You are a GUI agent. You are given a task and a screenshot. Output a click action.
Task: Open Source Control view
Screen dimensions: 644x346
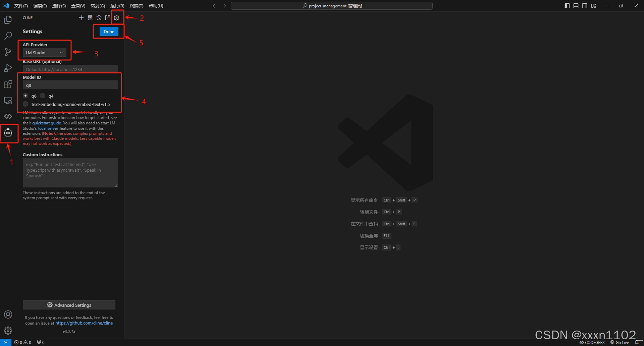8,52
